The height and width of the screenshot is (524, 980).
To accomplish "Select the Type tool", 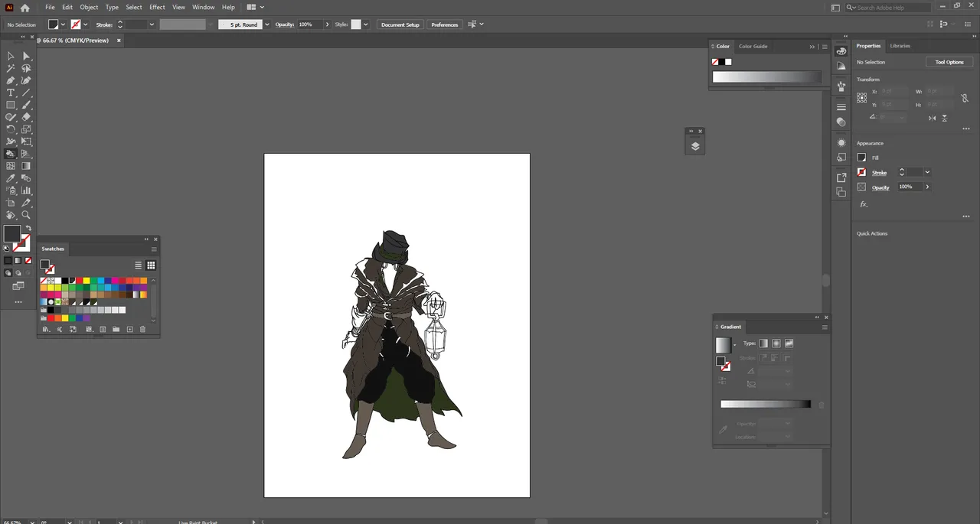I will [11, 93].
